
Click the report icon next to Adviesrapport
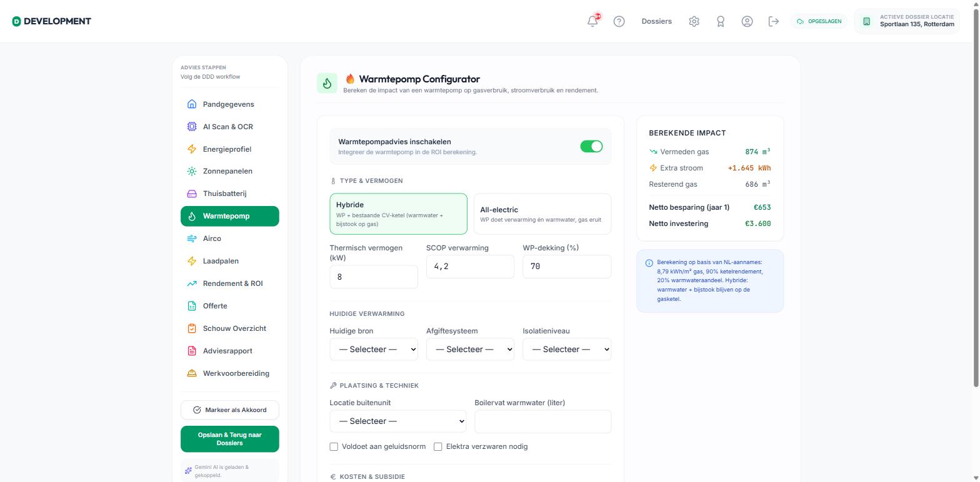[x=192, y=351]
